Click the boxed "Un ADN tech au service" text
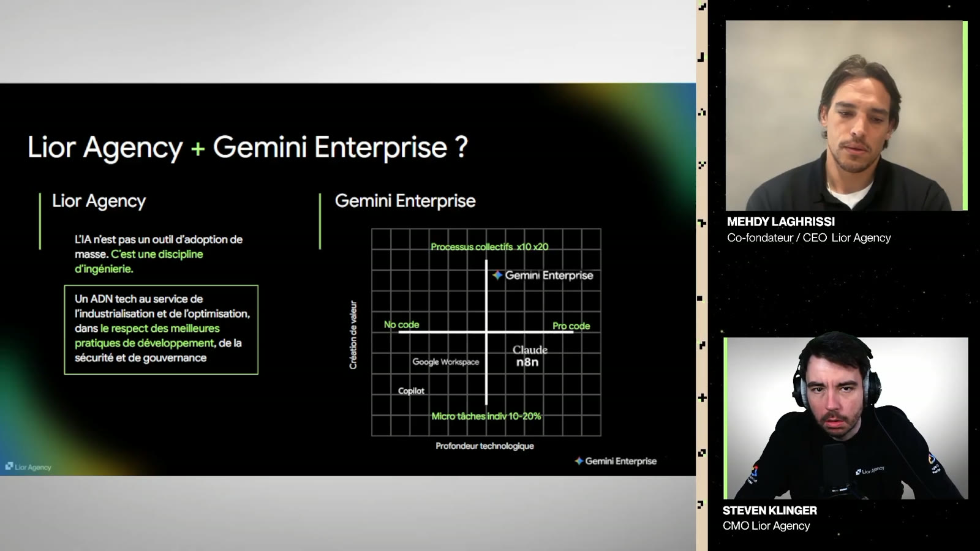Screen dimensions: 980x551 tap(161, 329)
